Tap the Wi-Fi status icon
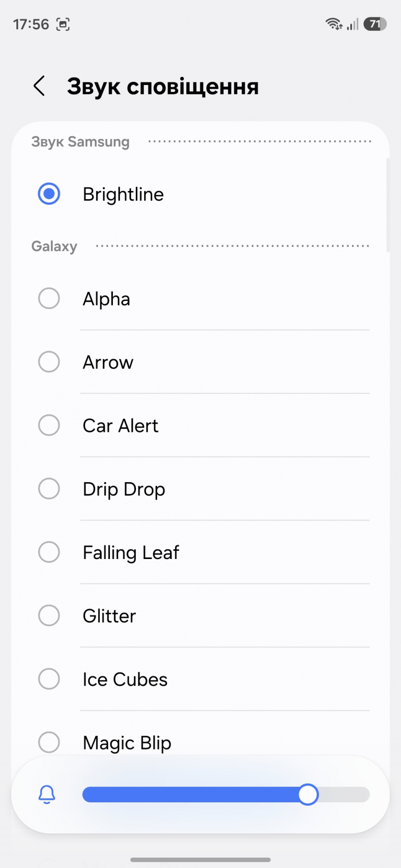Image resolution: width=401 pixels, height=868 pixels. pos(333,24)
